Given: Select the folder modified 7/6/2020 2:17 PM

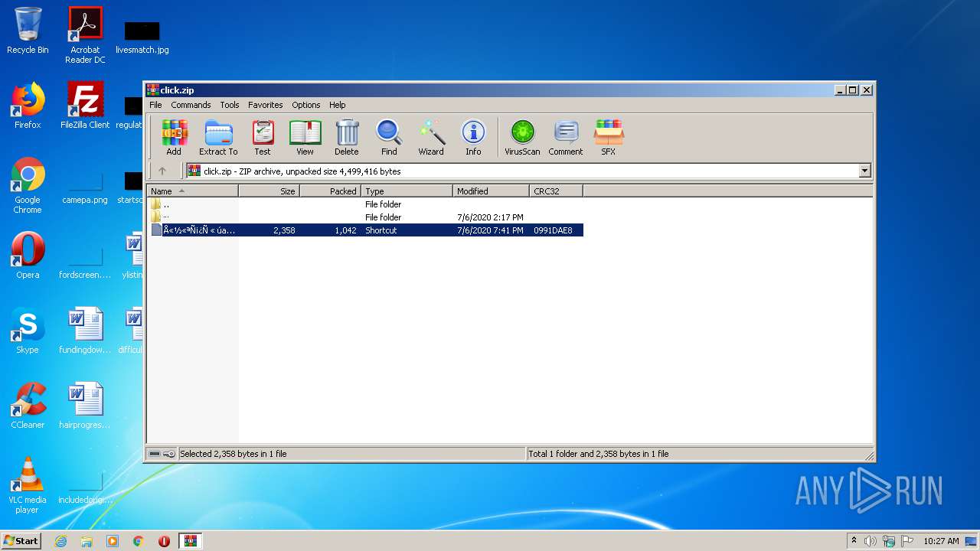Looking at the screenshot, I should tap(365, 217).
